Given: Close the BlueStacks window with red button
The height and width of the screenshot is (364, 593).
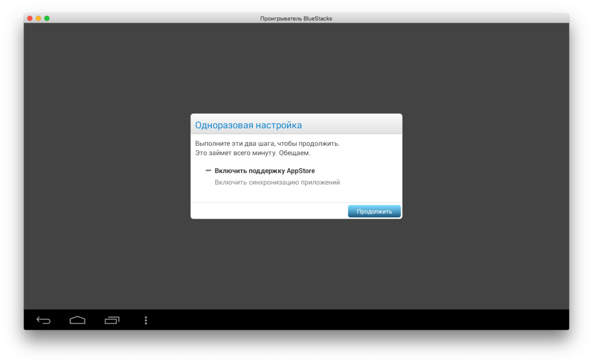Looking at the screenshot, I should [30, 18].
